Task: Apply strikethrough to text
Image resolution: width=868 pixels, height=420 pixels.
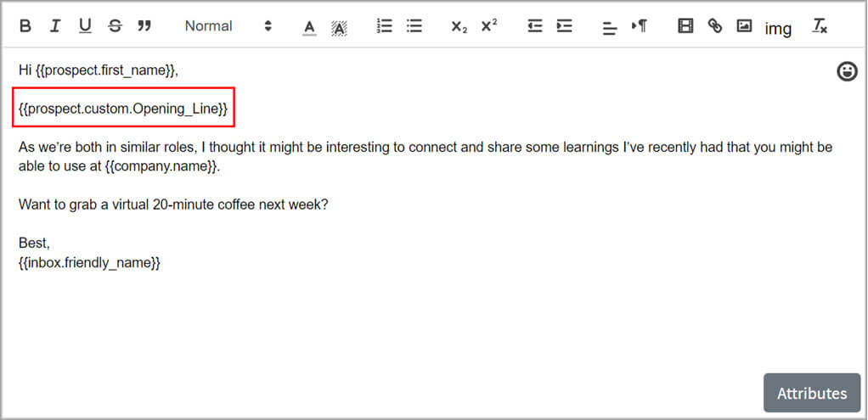Action: click(x=115, y=26)
